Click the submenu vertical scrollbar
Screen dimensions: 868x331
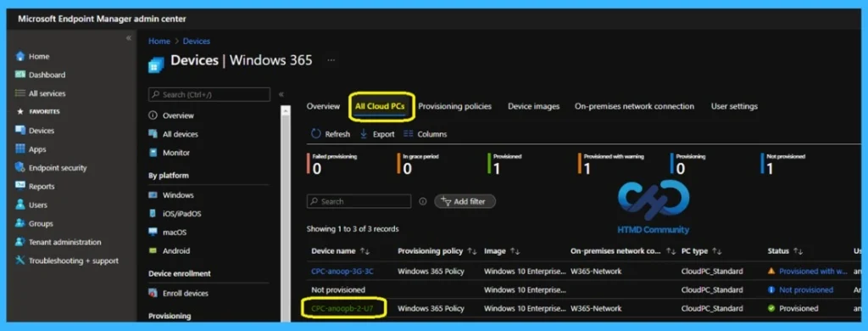tap(286, 214)
